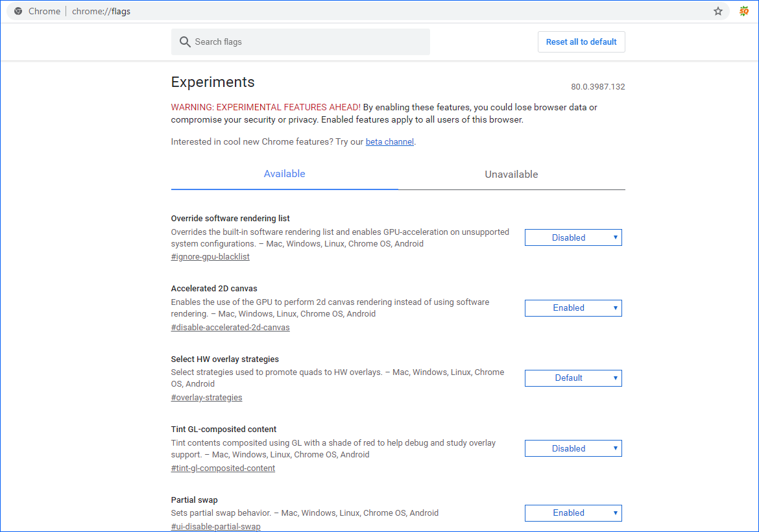Click Reset all to default button

pos(581,42)
